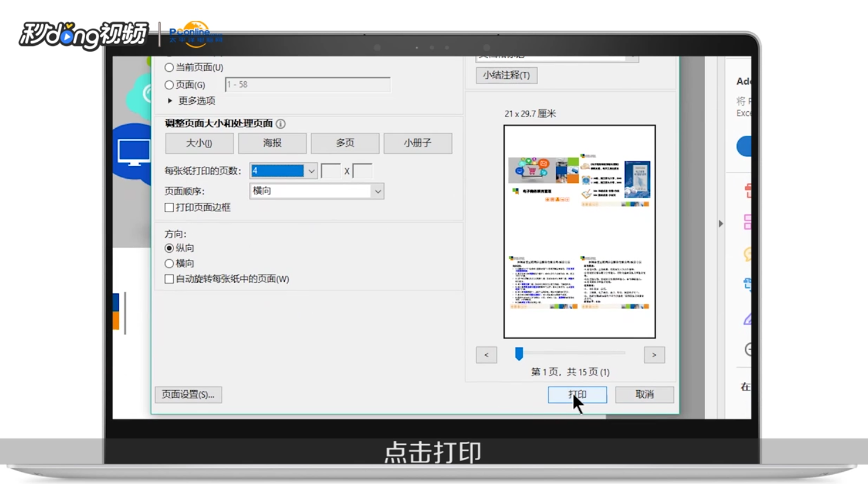Click the 取消 cancel button
Image resolution: width=868 pixels, height=484 pixels.
coord(645,395)
